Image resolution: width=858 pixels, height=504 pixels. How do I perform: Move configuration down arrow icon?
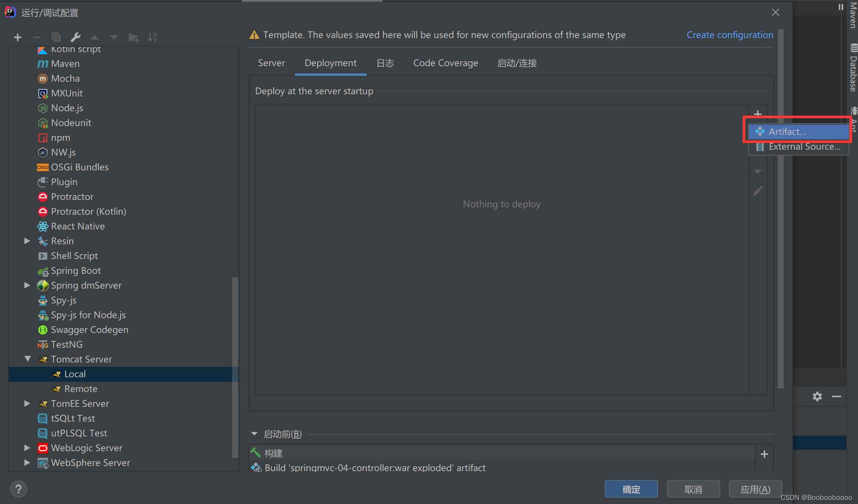point(114,37)
